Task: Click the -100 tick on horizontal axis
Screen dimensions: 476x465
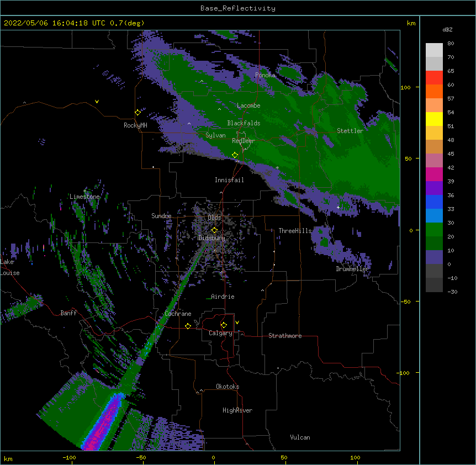Action: 69,458
